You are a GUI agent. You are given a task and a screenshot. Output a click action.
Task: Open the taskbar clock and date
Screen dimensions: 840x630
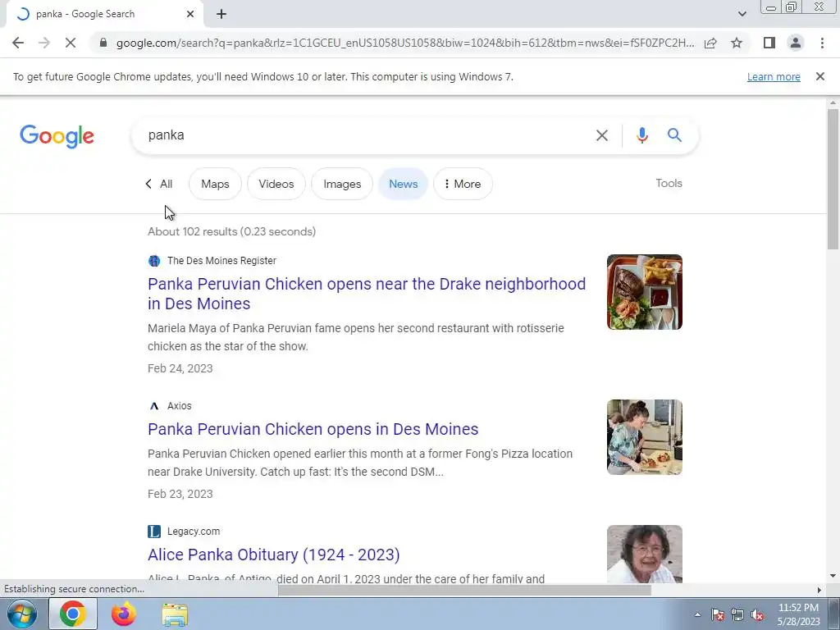[x=798, y=614]
